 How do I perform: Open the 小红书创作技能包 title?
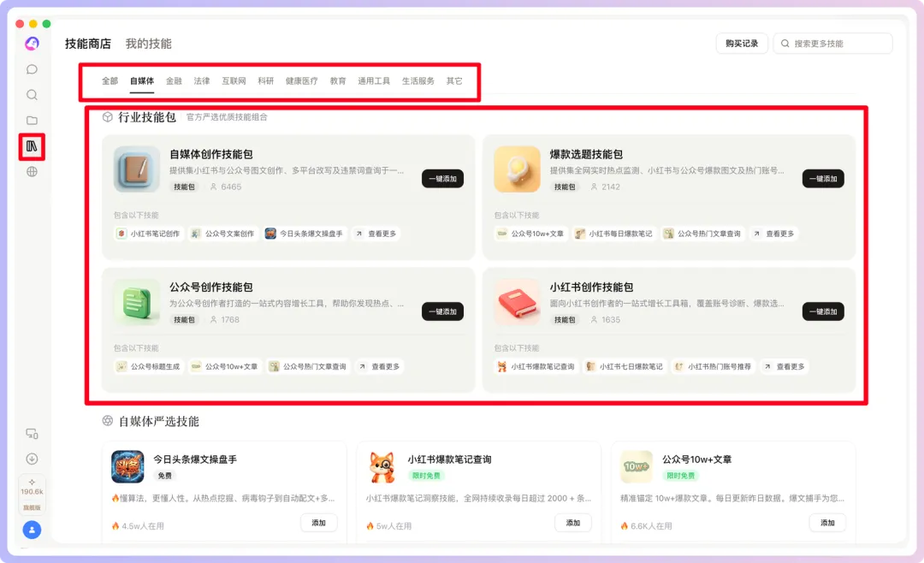click(592, 287)
